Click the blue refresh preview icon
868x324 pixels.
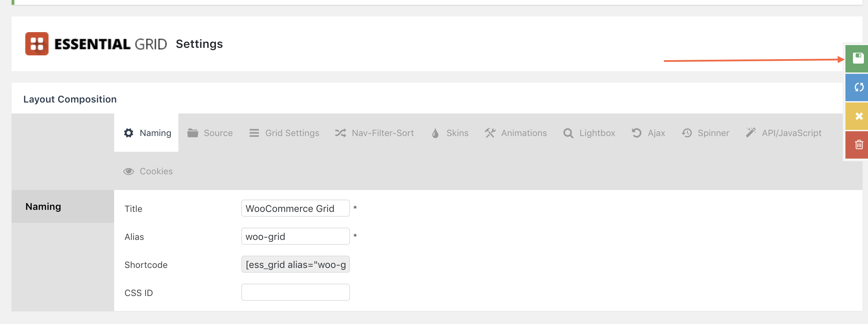858,87
